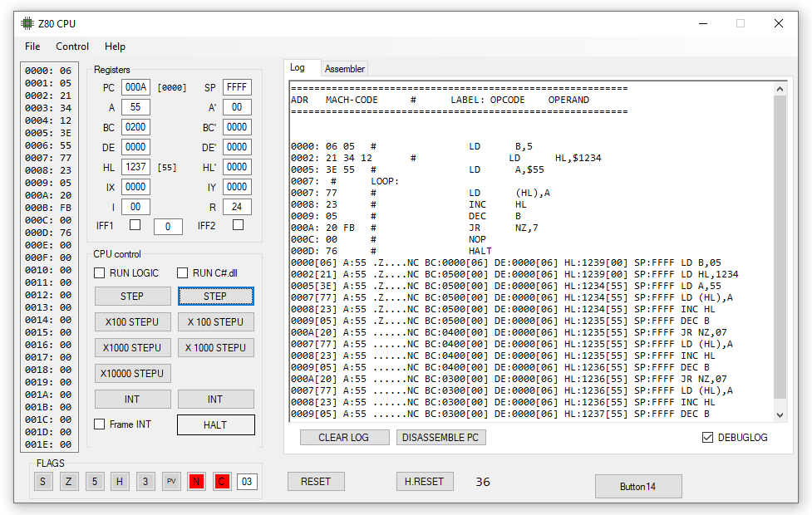812x515 pixels.
Task: Enable the Frame INT checkbox
Action: [100, 424]
